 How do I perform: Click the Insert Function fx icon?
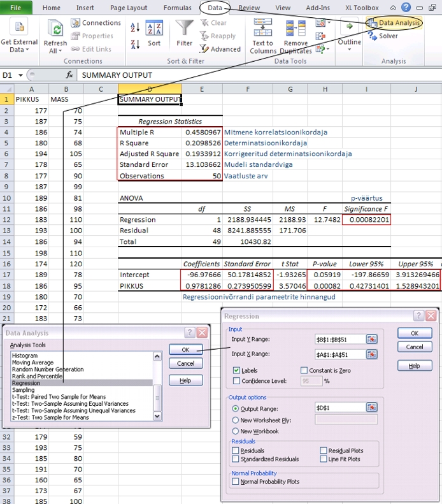(x=69, y=75)
